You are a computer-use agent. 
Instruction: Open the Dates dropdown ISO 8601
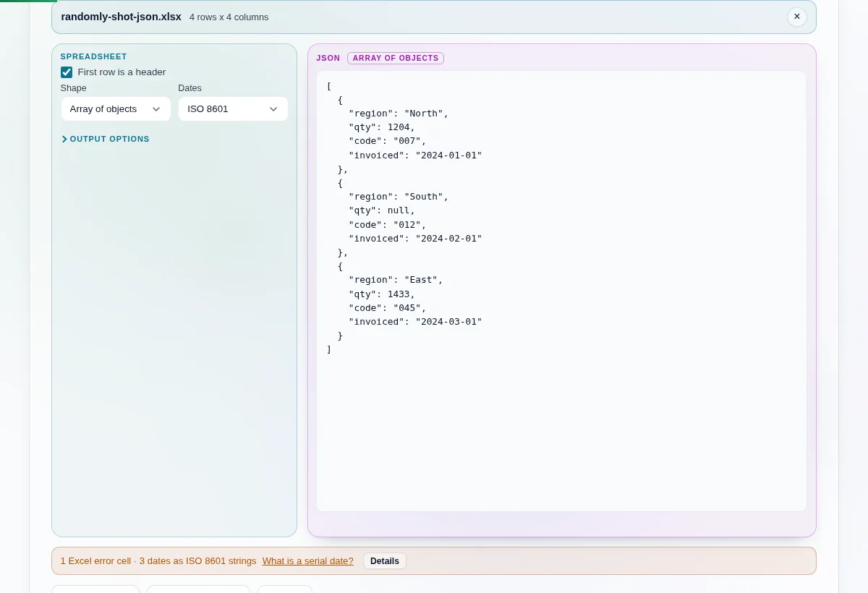(233, 109)
